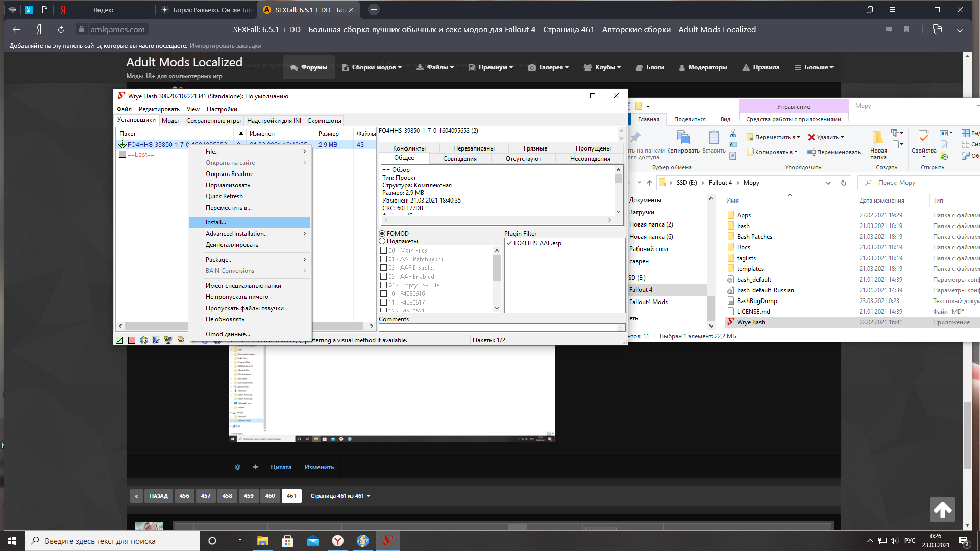Select the Подпакеты radio button
The height and width of the screenshot is (551, 980).
(x=382, y=241)
